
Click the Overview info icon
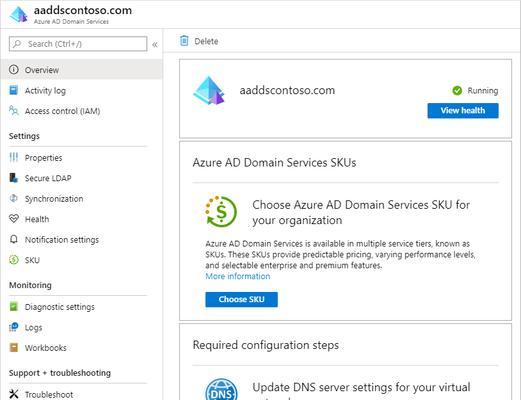click(x=14, y=70)
